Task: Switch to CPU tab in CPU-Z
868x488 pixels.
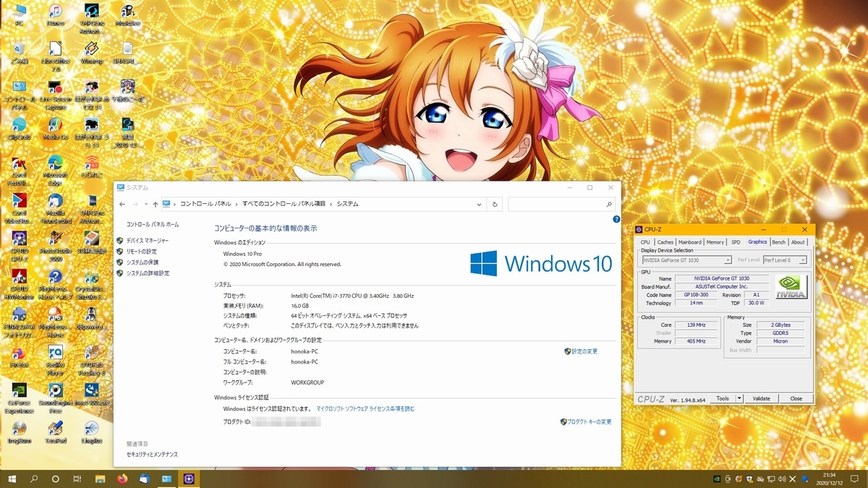Action: click(x=645, y=242)
